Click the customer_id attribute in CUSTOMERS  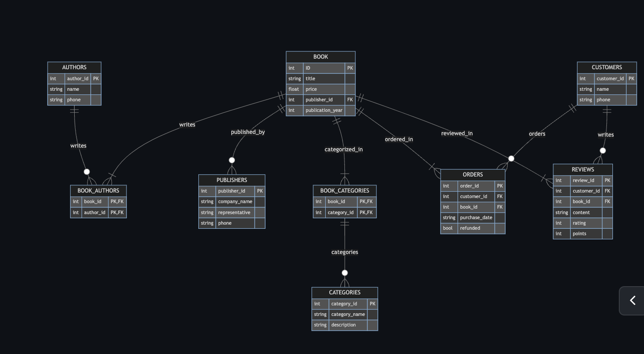click(610, 79)
